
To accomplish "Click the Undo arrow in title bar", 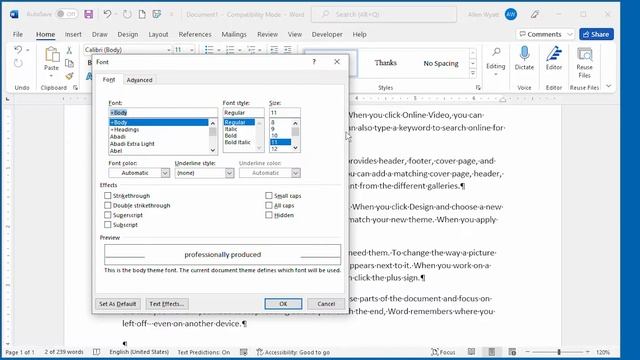I will (x=107, y=14).
